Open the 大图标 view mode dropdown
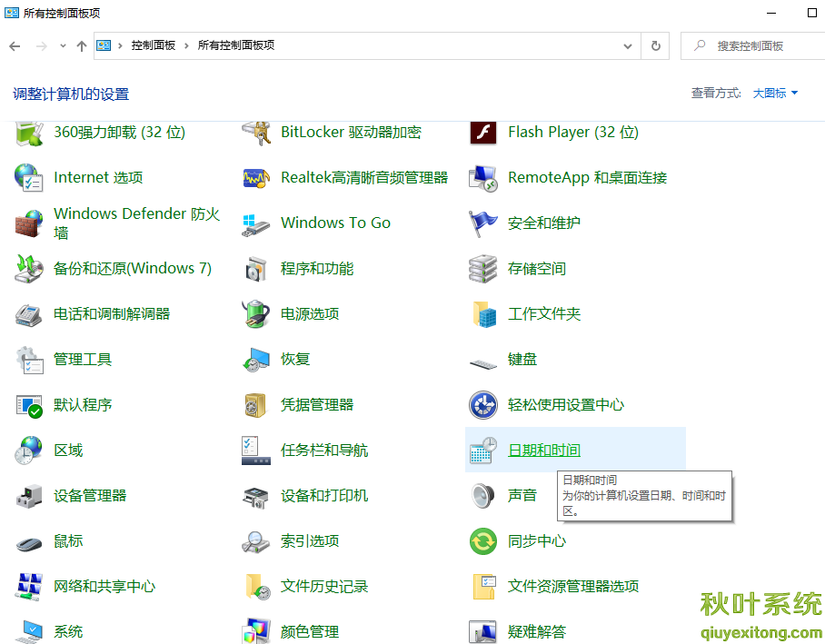The width and height of the screenshot is (825, 644). (x=776, y=94)
